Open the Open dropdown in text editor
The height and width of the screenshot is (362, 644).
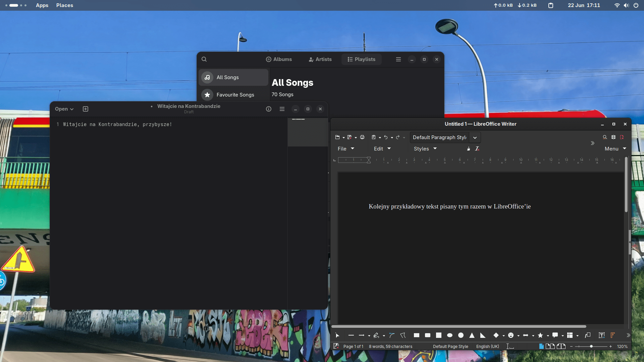coord(64,109)
